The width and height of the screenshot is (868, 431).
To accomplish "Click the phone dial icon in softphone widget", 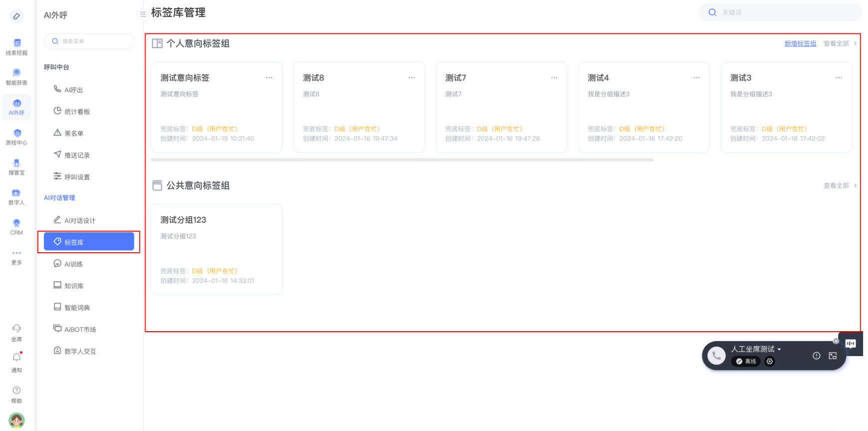I will pyautogui.click(x=716, y=356).
